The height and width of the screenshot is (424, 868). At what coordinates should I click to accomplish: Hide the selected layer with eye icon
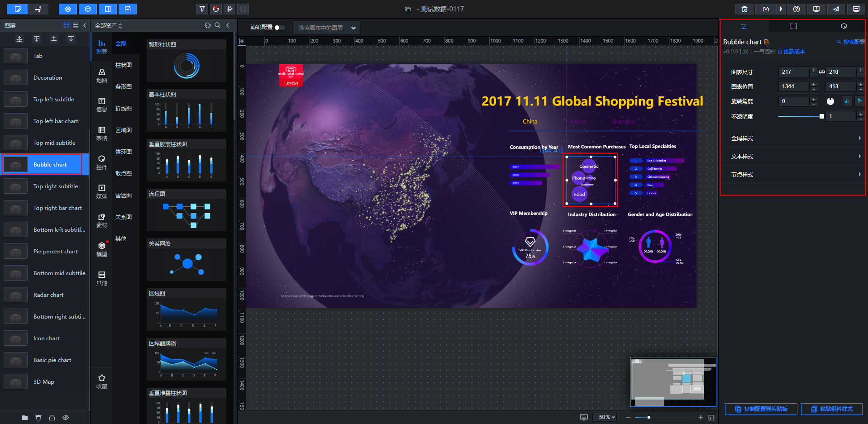coord(66,418)
